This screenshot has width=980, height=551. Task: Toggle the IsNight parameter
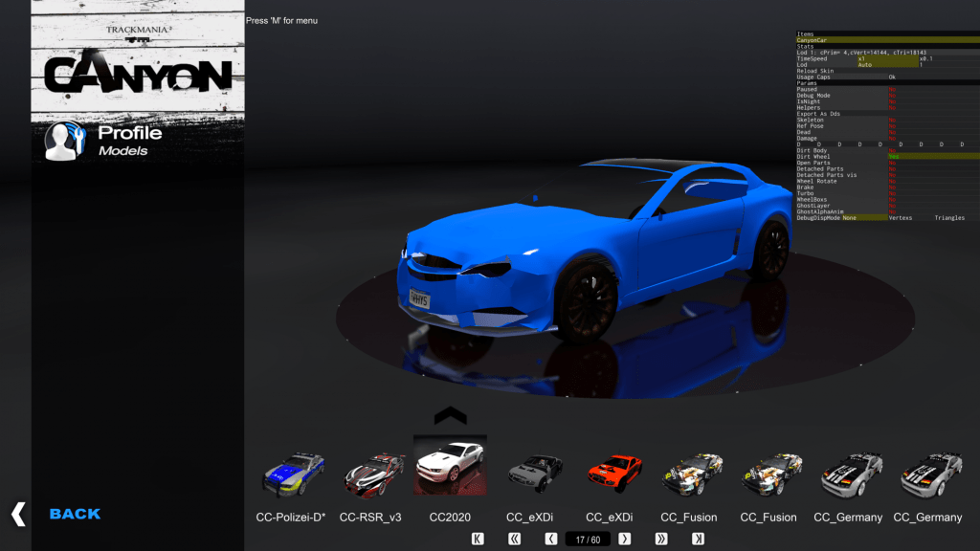[x=892, y=101]
